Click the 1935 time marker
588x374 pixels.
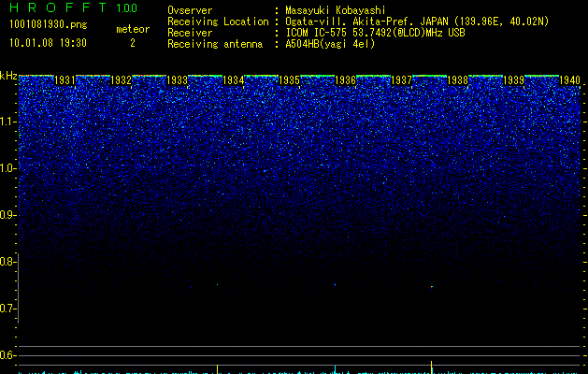(x=290, y=80)
